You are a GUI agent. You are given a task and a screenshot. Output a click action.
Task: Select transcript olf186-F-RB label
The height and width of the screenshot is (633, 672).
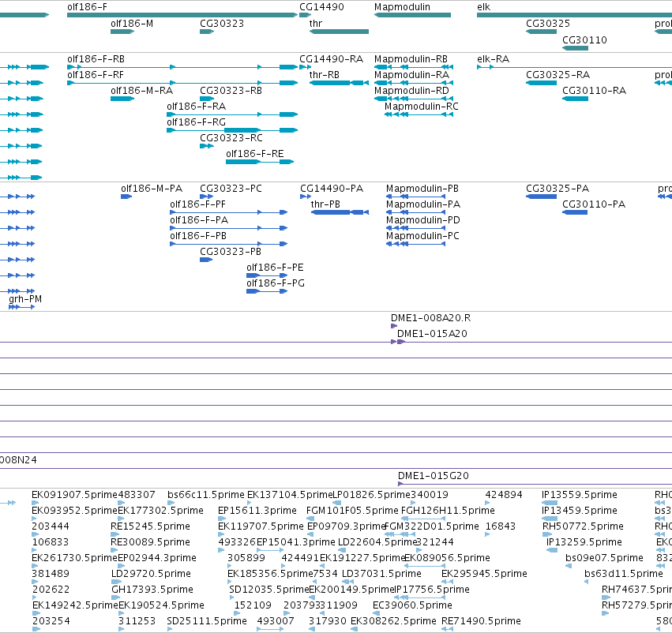[x=96, y=59]
